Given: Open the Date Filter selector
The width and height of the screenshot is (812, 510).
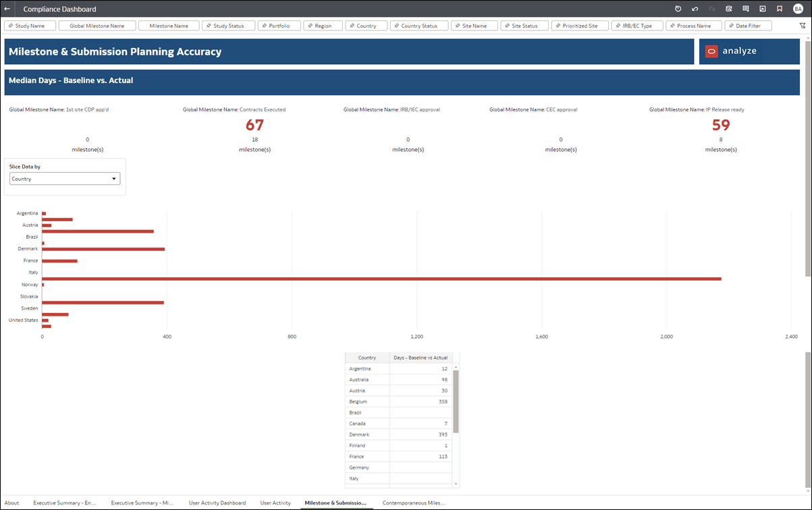Looking at the screenshot, I should point(747,25).
